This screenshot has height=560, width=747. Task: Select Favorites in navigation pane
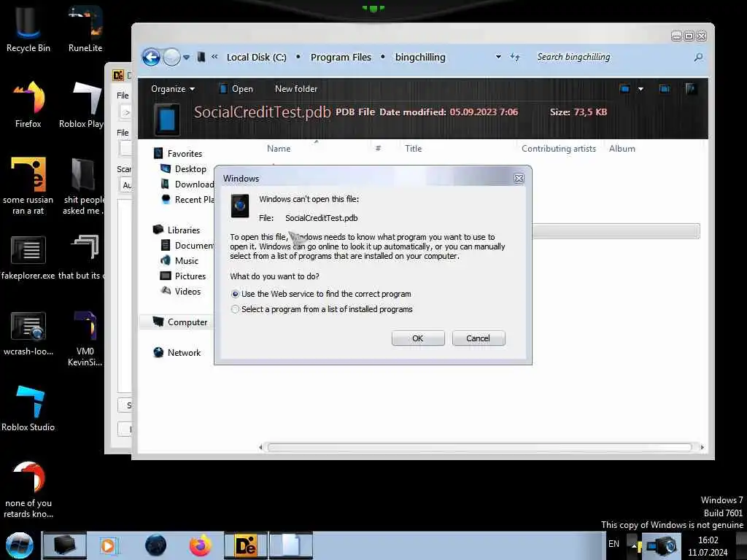[x=178, y=154]
